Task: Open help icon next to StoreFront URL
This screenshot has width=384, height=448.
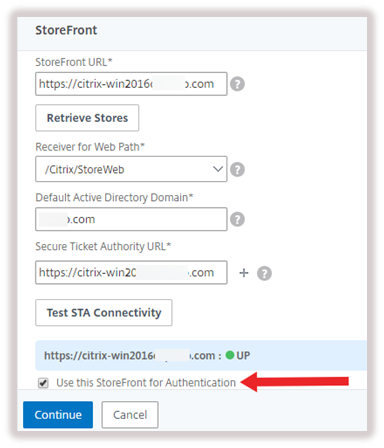Action: click(x=237, y=84)
